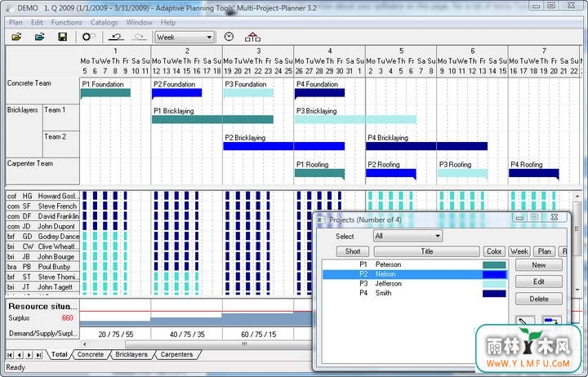Image resolution: width=588 pixels, height=377 pixels.
Task: Click the Week column header in Projects
Action: coord(519,251)
